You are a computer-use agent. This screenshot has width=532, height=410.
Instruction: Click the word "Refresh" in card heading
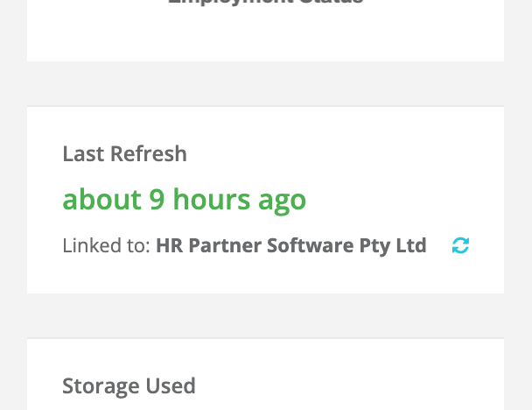tap(149, 154)
